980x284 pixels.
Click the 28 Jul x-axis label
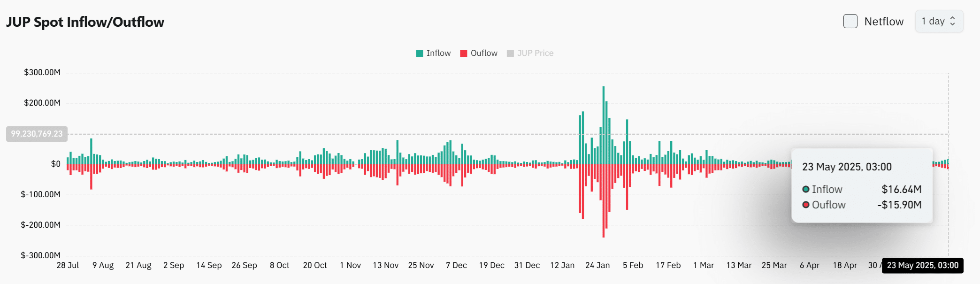pyautogui.click(x=68, y=265)
